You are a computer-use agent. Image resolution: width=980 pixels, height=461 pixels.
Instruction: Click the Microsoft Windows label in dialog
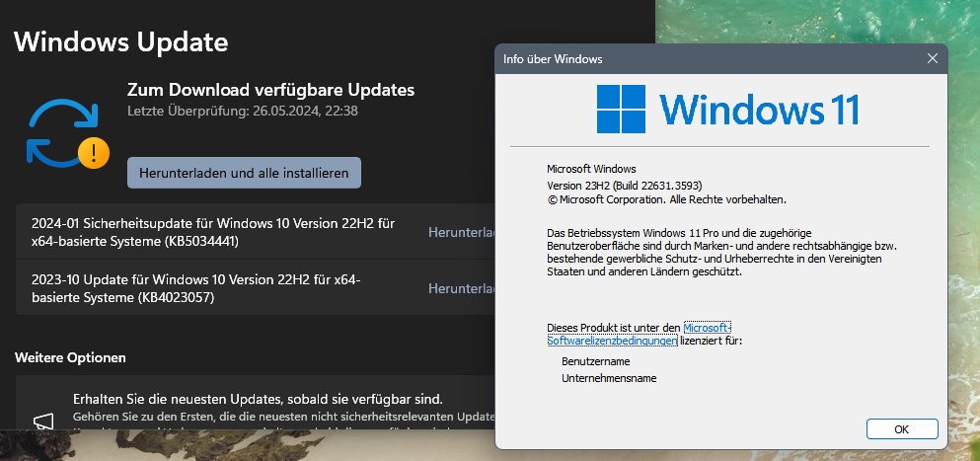591,169
